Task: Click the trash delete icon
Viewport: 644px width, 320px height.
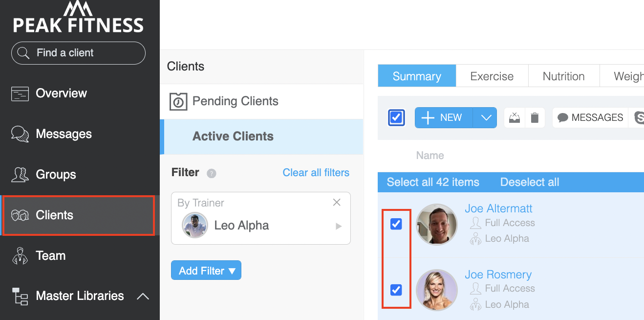Action: pos(535,118)
